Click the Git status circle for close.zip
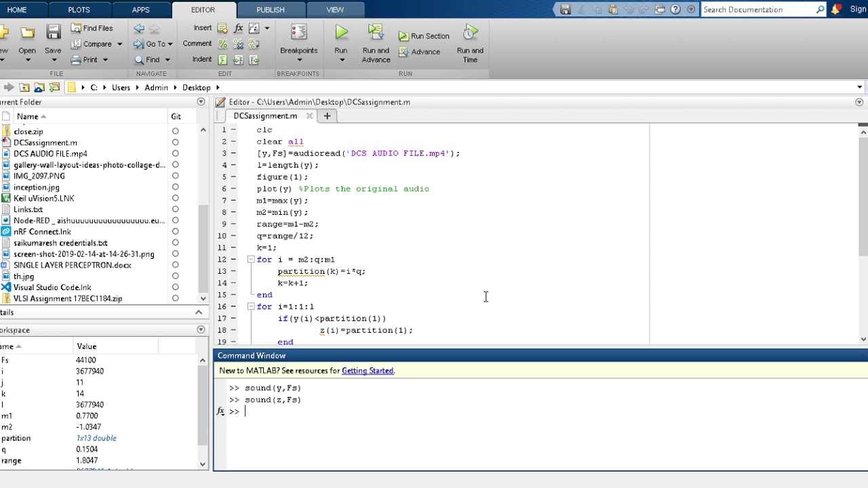The height and width of the screenshot is (488, 868). click(x=176, y=131)
